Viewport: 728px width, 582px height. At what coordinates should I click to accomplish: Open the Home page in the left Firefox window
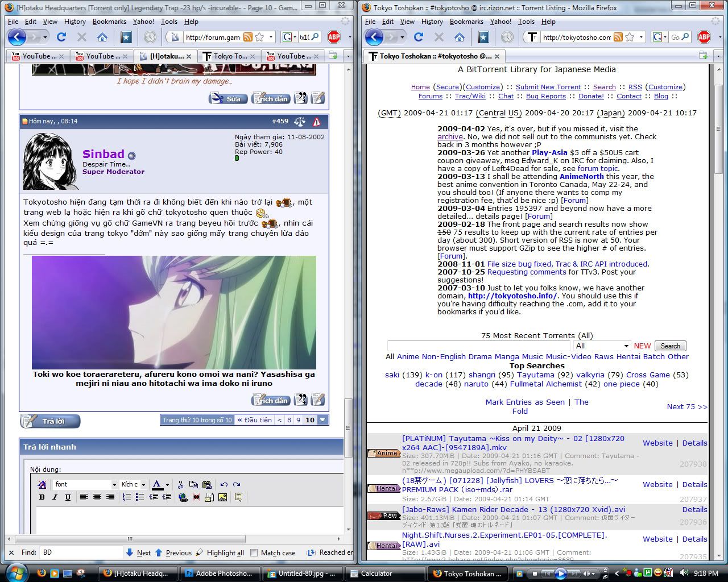point(102,37)
